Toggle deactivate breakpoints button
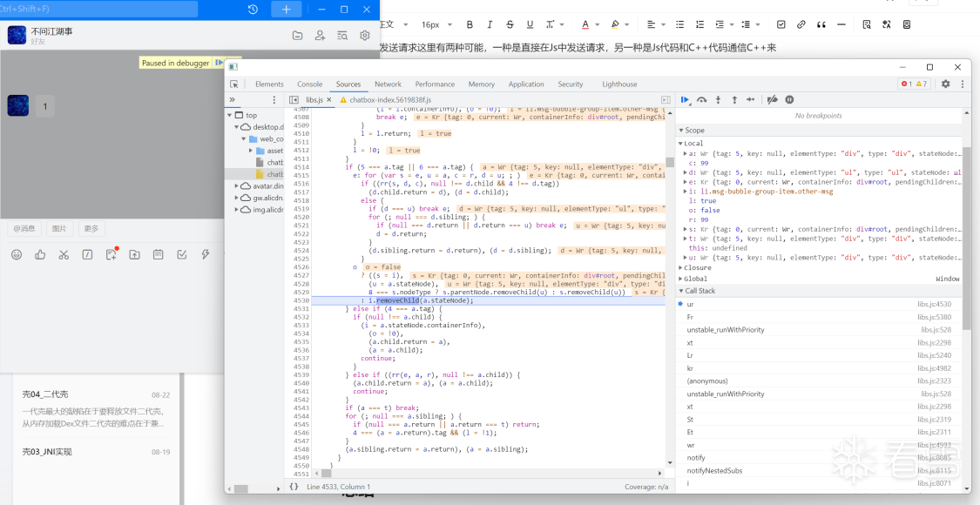 coord(772,100)
